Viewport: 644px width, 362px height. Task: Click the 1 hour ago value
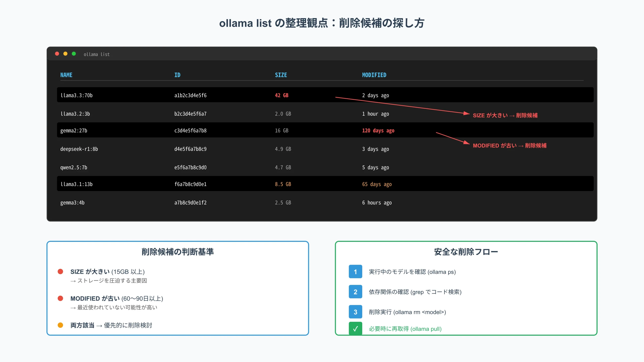[376, 114]
